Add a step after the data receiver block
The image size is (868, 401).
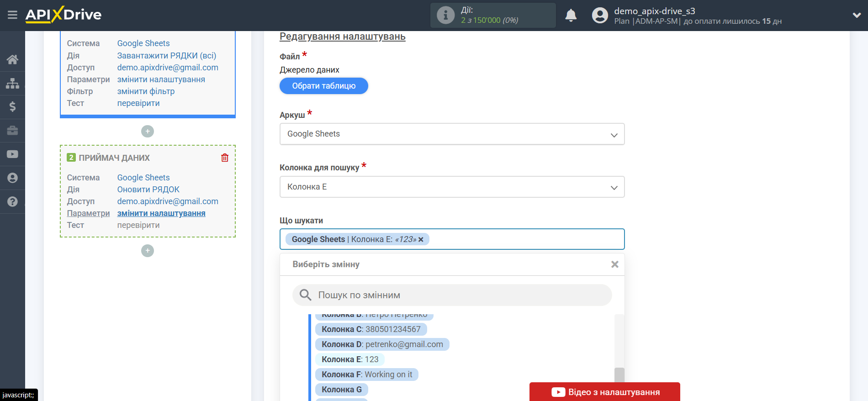tap(148, 251)
